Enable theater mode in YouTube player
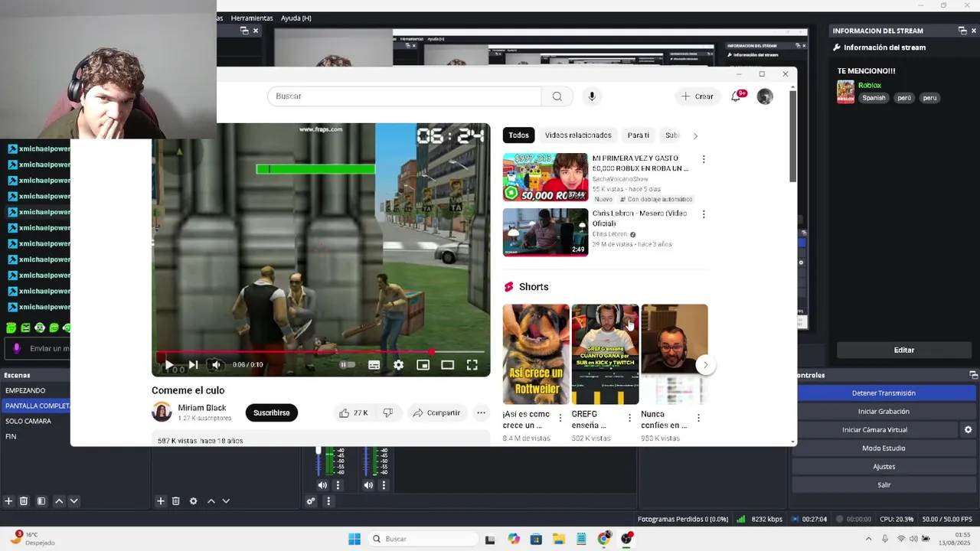 447,365
